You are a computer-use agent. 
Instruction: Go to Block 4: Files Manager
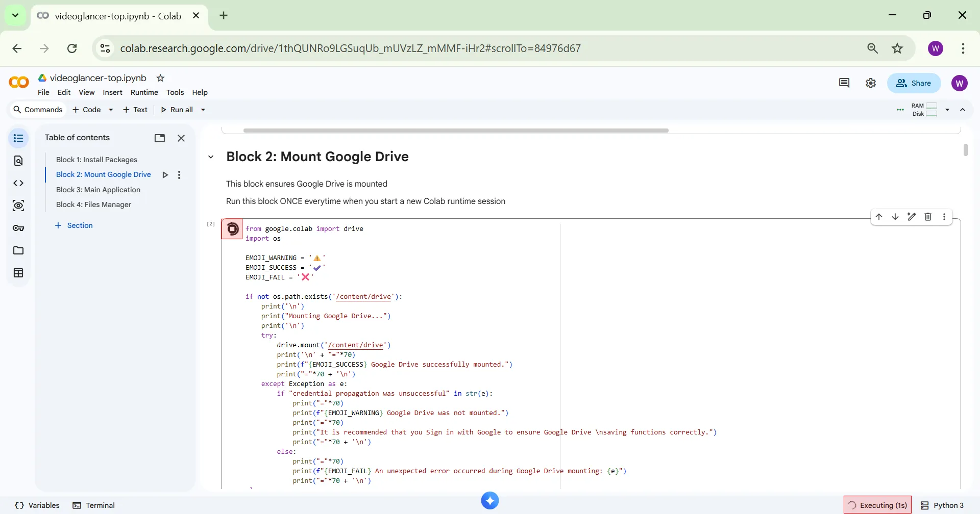coord(93,204)
